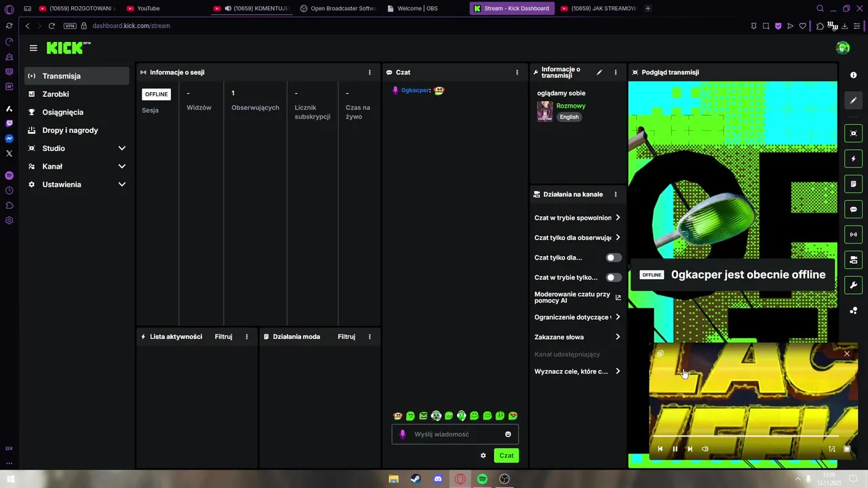The width and height of the screenshot is (868, 488).
Task: Click the Ogkacper username in chat
Action: coord(415,90)
